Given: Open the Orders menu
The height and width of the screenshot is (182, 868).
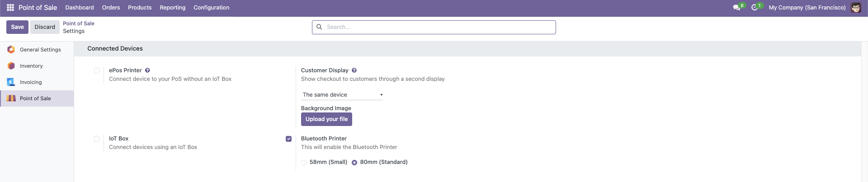Looking at the screenshot, I should [111, 8].
